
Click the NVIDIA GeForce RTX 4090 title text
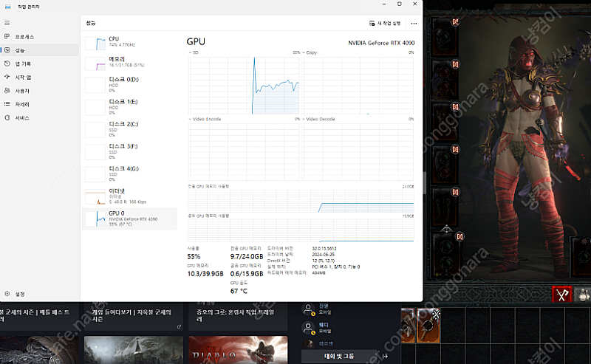pyautogui.click(x=381, y=43)
